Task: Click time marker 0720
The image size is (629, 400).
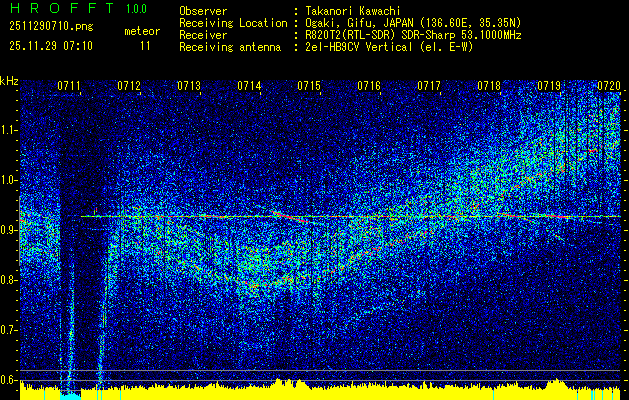Action: (609, 86)
